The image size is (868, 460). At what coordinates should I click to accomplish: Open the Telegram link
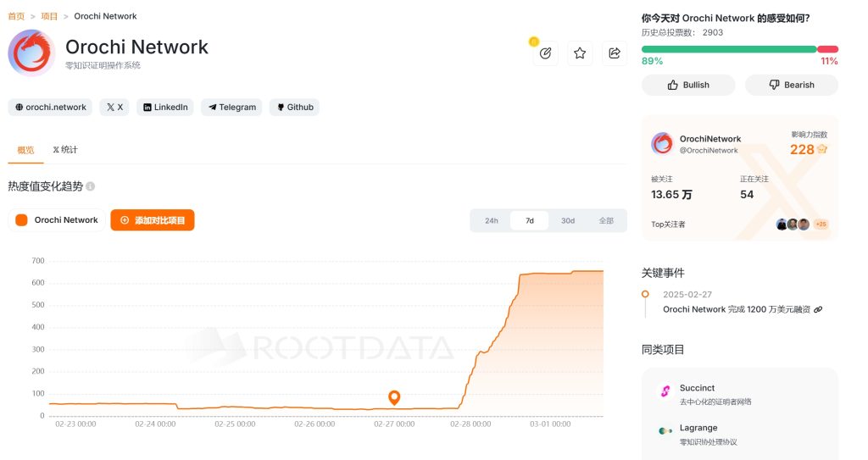tap(232, 107)
